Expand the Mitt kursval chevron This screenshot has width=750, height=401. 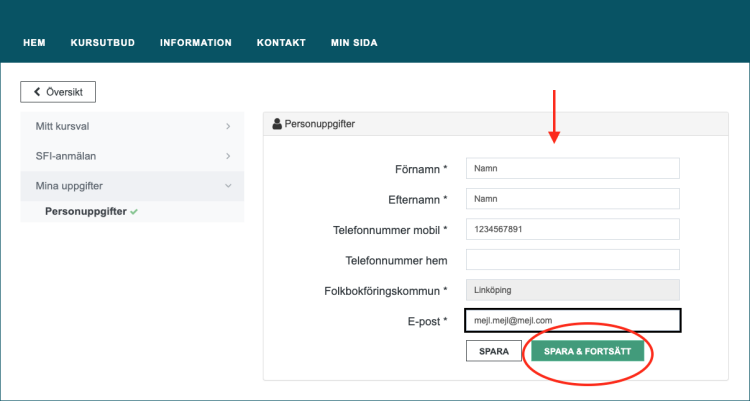(228, 127)
